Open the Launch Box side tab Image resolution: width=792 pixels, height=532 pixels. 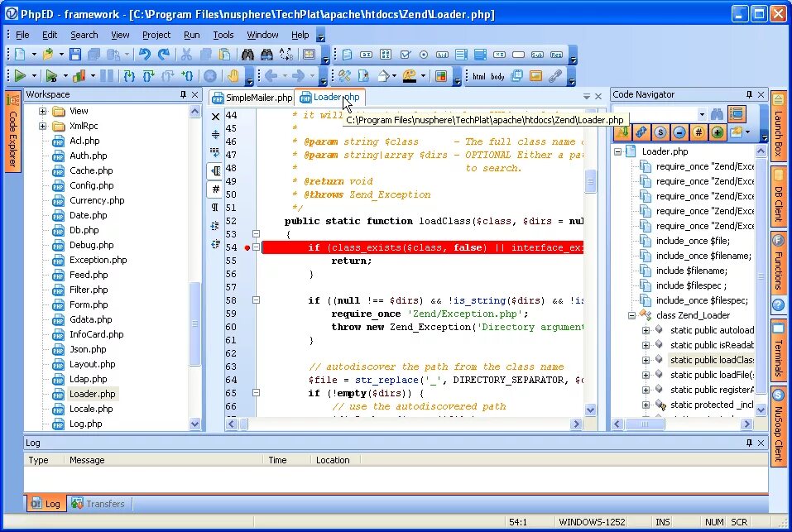coord(779,127)
